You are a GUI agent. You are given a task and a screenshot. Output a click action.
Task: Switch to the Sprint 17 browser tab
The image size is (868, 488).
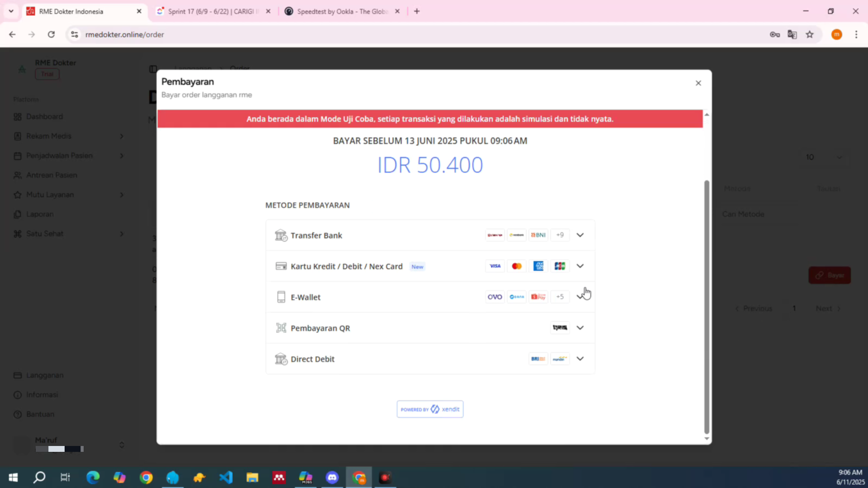click(211, 11)
